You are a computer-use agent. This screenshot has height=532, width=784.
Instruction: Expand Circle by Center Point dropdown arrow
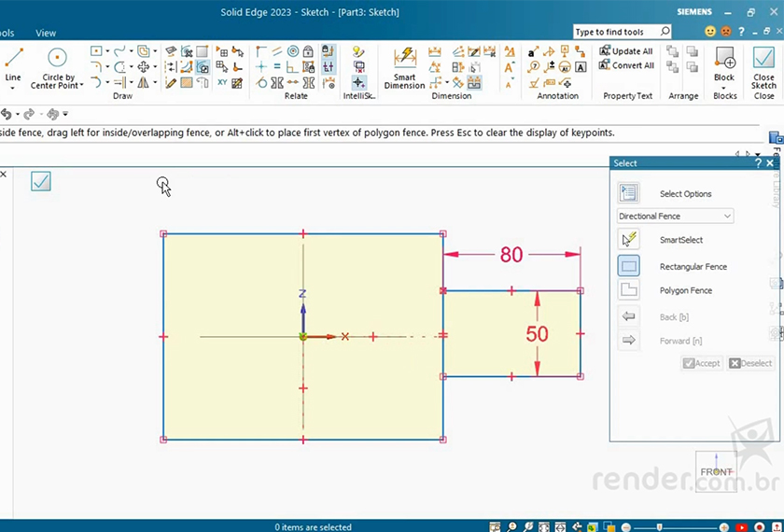click(81, 86)
